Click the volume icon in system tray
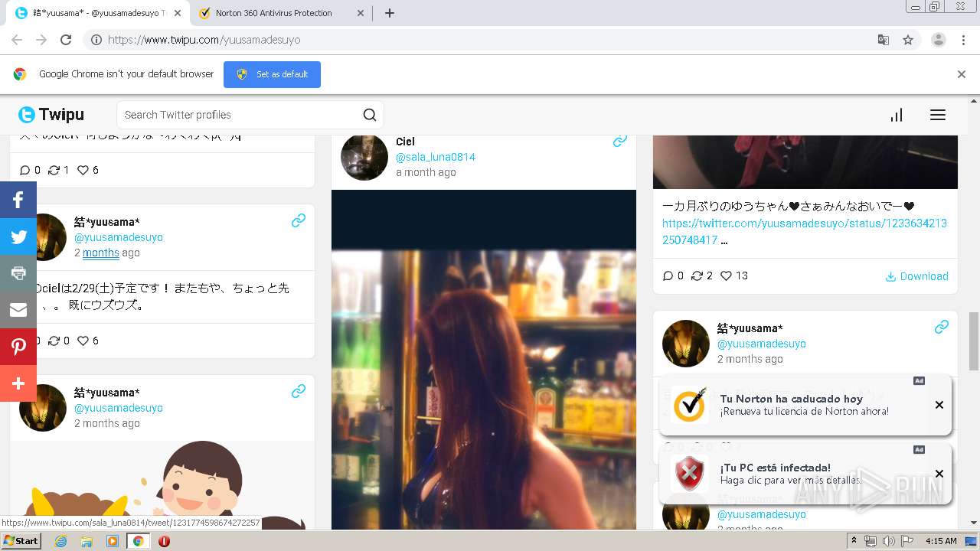This screenshot has height=551, width=980. click(889, 541)
